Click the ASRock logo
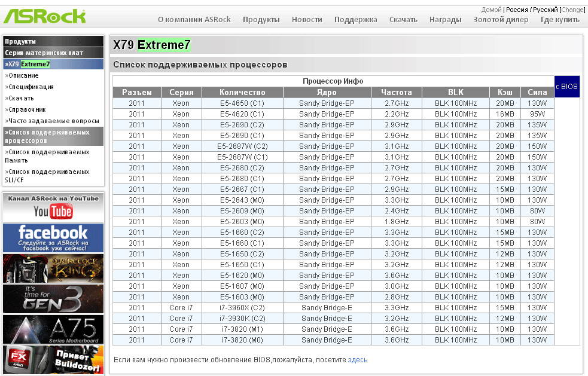Image resolution: width=588 pixels, height=376 pixels. [44, 16]
